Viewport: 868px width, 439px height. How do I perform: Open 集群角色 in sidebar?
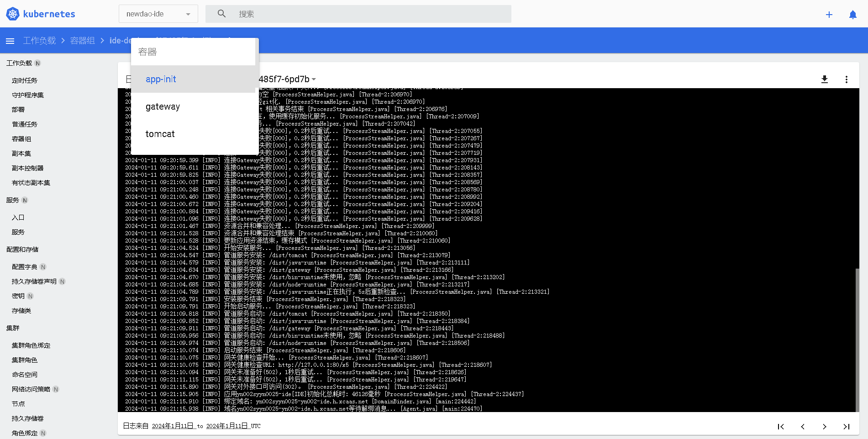click(25, 360)
